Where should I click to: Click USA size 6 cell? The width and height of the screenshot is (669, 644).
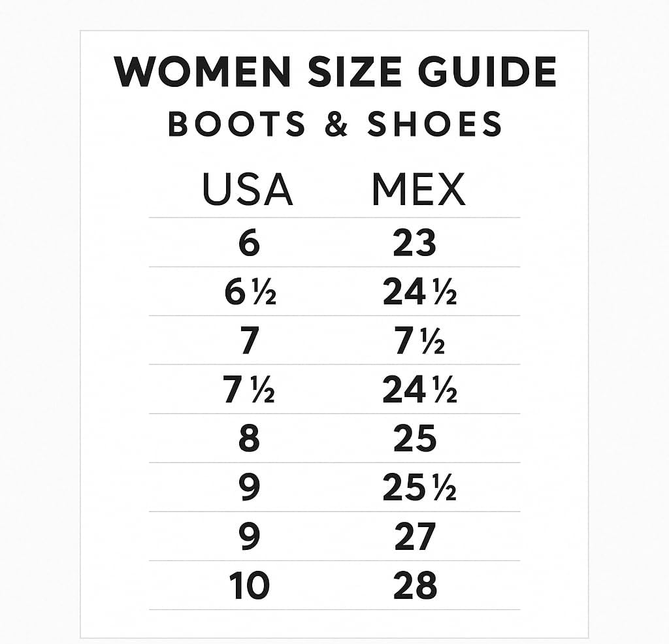tap(249, 243)
